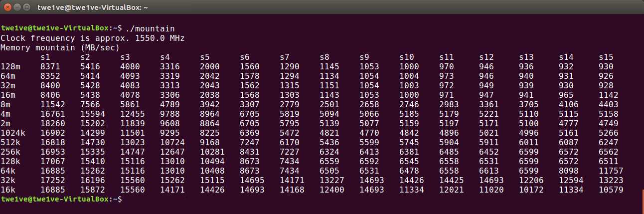
Task: Click the 64k row label
Action: (8, 171)
